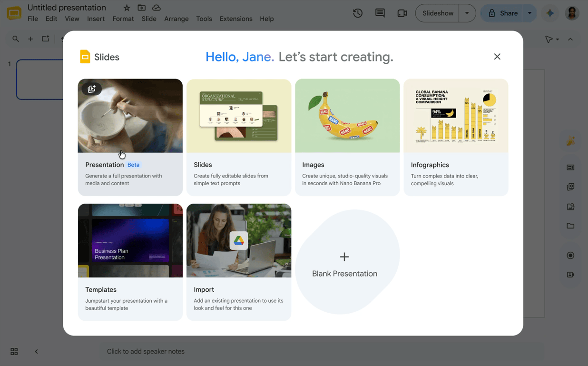The width and height of the screenshot is (588, 366).
Task: Open the Edit menu
Action: click(x=51, y=19)
